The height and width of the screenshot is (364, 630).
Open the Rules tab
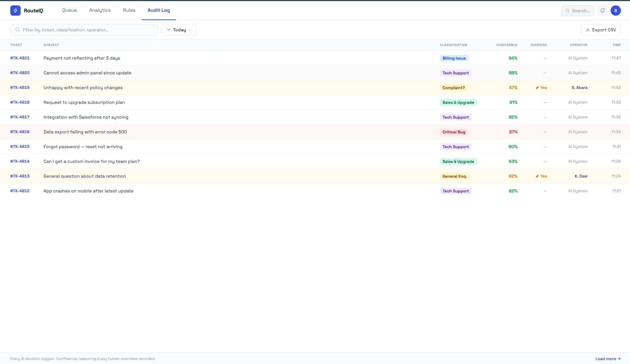pyautogui.click(x=129, y=10)
